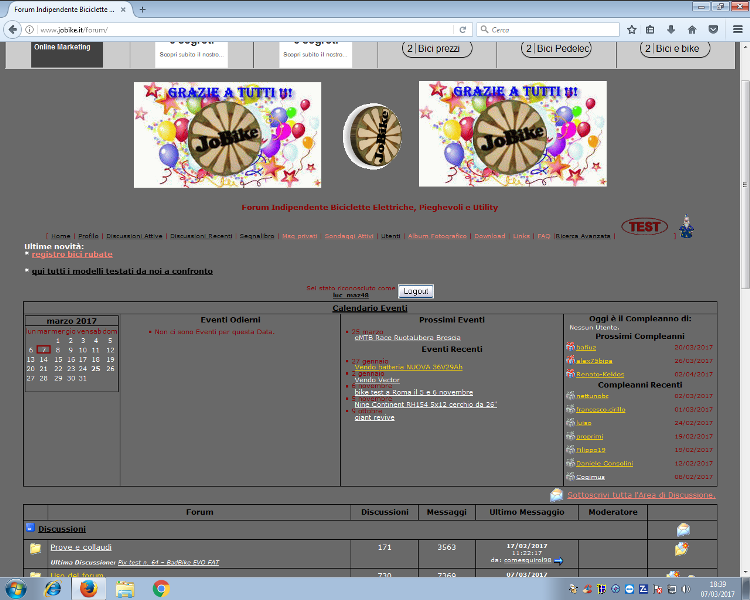
Task: Open the Home menu link
Action: (61, 236)
